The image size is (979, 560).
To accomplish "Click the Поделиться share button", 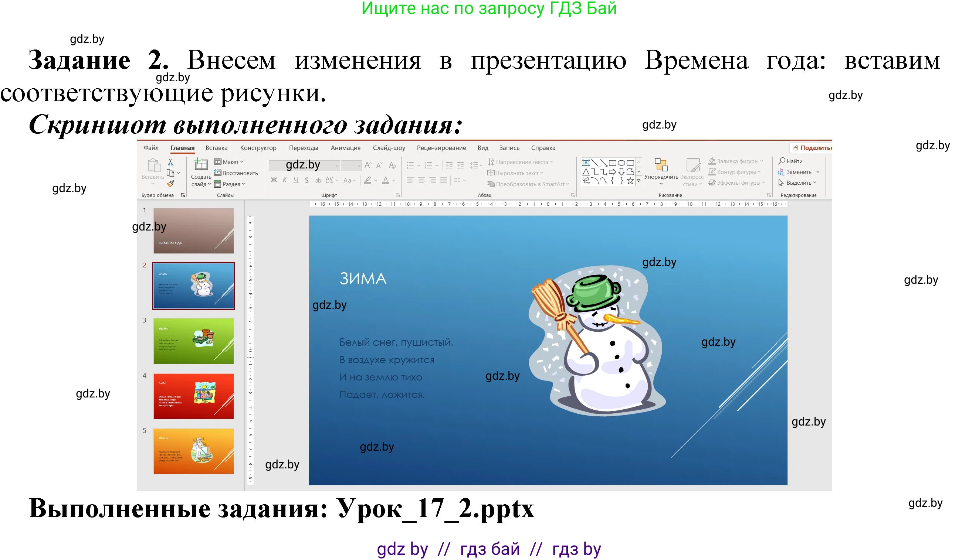I will click(811, 148).
